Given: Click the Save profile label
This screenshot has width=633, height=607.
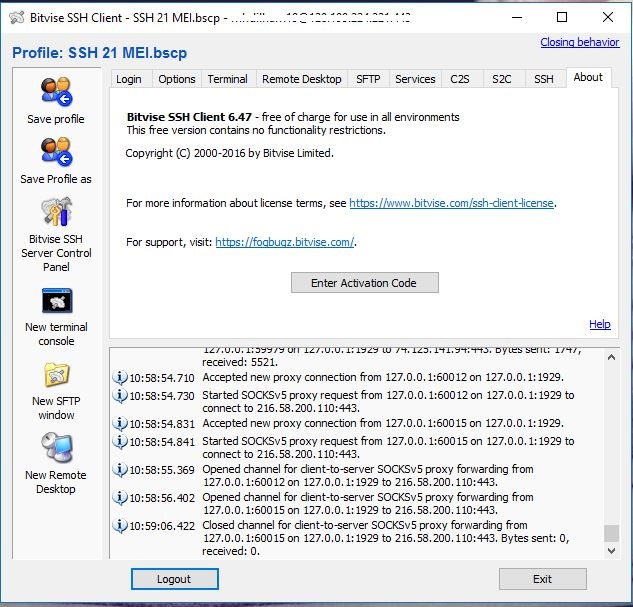Looking at the screenshot, I should (x=56, y=119).
